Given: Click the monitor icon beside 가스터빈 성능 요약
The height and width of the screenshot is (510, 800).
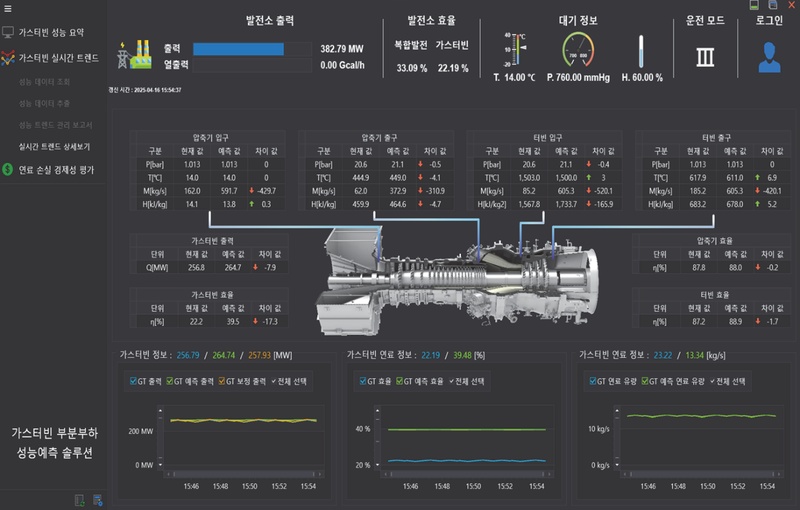Looking at the screenshot, I should (x=8, y=33).
